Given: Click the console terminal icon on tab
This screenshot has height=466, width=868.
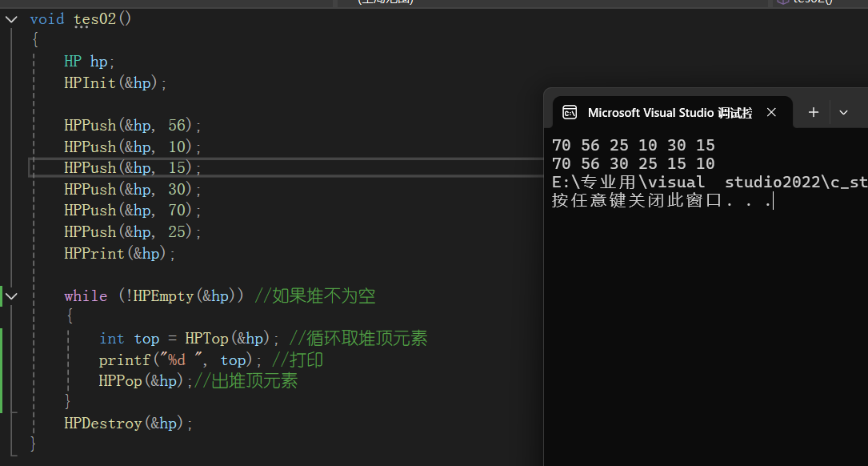Looking at the screenshot, I should [570, 112].
